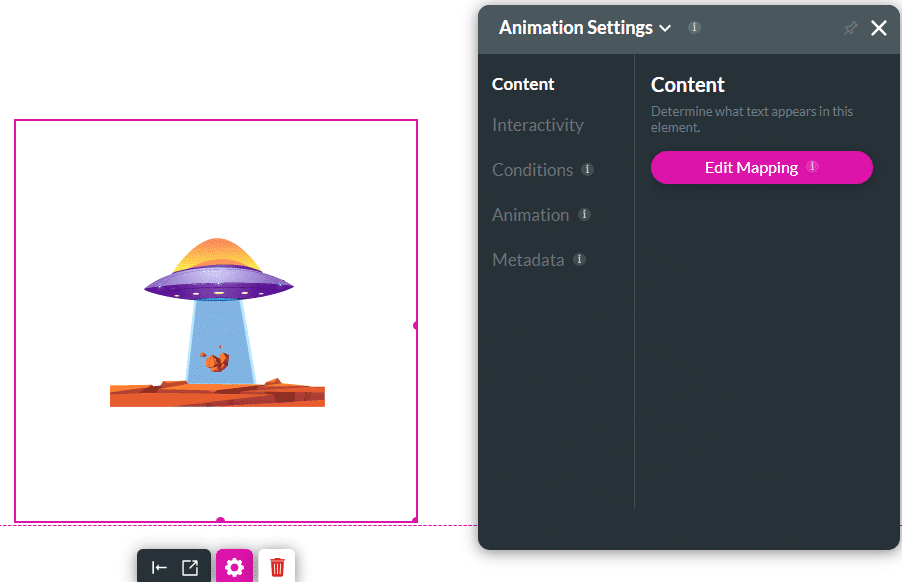Select the align-left icon in the toolbar
The image size is (902, 582).
coord(159,566)
